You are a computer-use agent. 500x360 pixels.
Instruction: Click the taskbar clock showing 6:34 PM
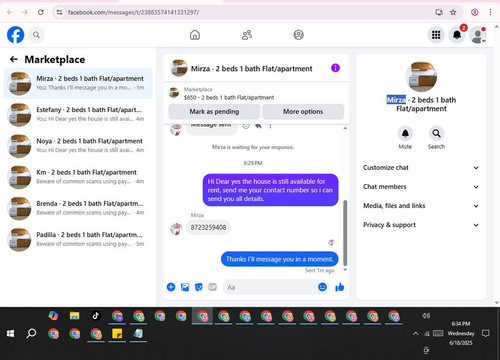coord(461,333)
